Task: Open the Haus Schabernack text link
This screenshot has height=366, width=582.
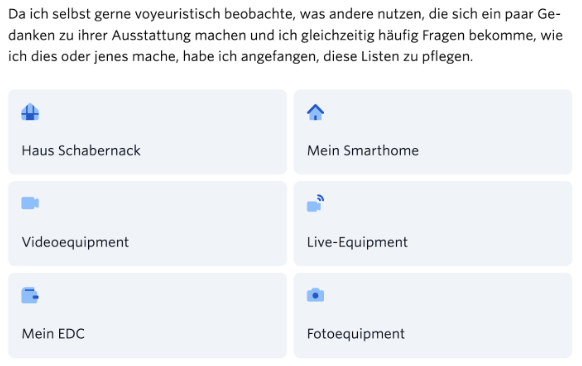Action: coord(81,151)
